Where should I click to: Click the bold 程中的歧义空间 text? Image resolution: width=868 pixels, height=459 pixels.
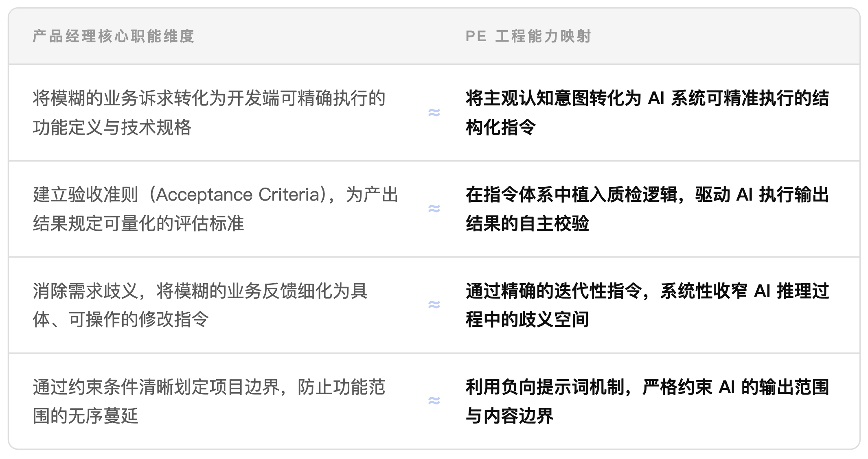coord(527,319)
